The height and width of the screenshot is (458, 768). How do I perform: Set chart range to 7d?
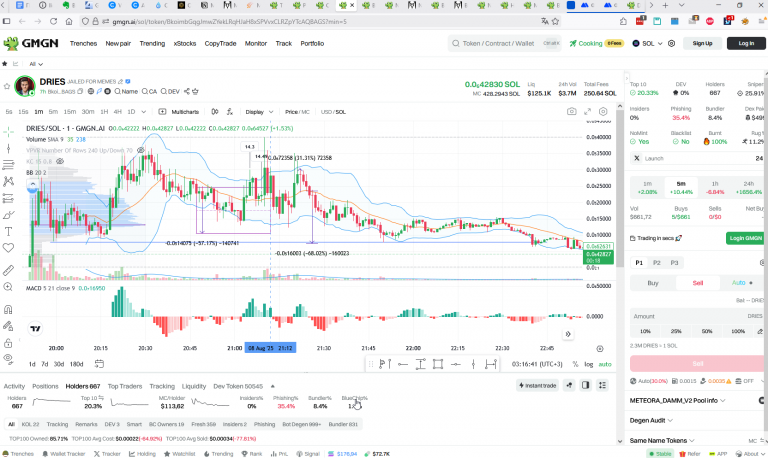click(45, 364)
